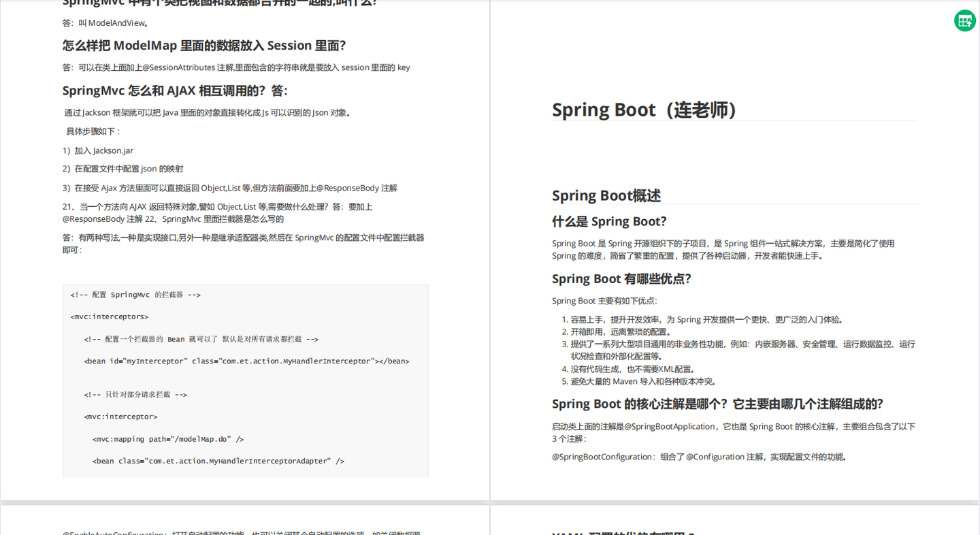Click the code line "<mvc:interceptor>" (singular)
Viewport: 980px width, 535px height.
click(x=121, y=417)
